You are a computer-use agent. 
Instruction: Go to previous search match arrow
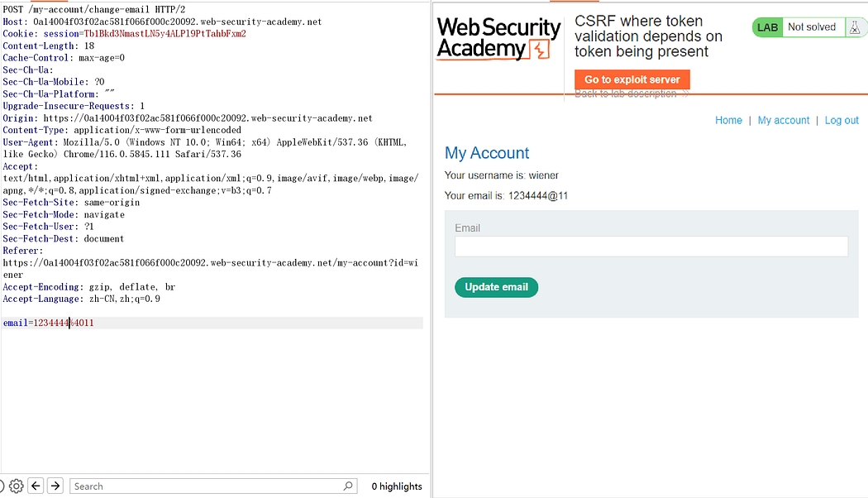pyautogui.click(x=36, y=486)
